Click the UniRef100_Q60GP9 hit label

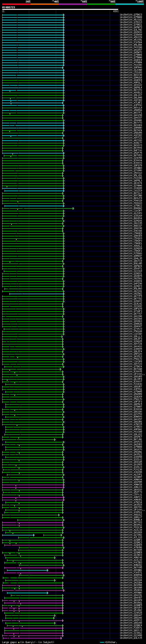pyautogui.click(x=131, y=600)
